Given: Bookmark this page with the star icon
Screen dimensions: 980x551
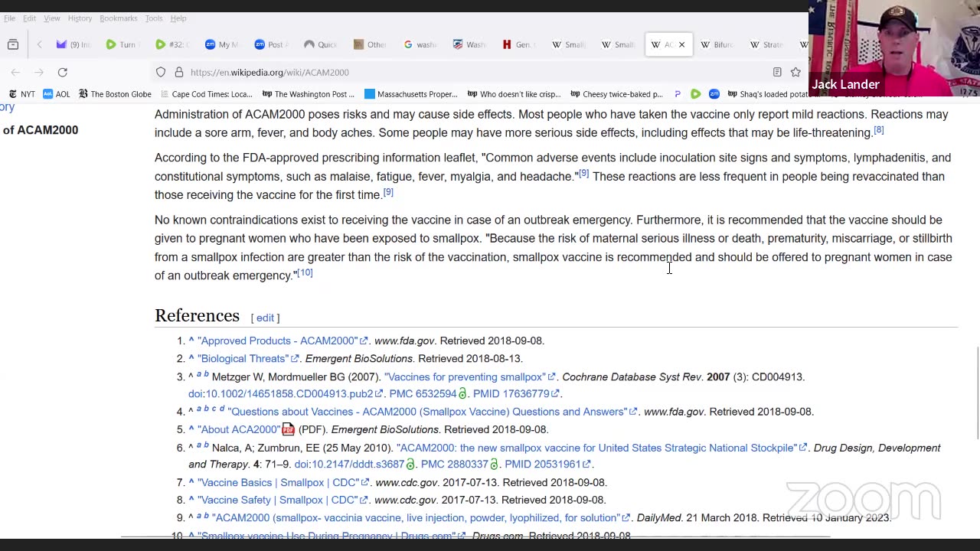Looking at the screenshot, I should (x=795, y=72).
